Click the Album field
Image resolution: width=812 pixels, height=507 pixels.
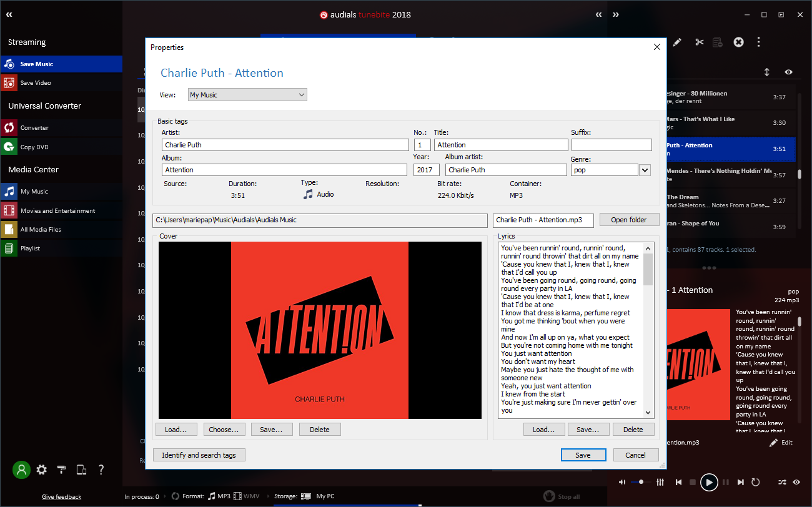click(284, 170)
